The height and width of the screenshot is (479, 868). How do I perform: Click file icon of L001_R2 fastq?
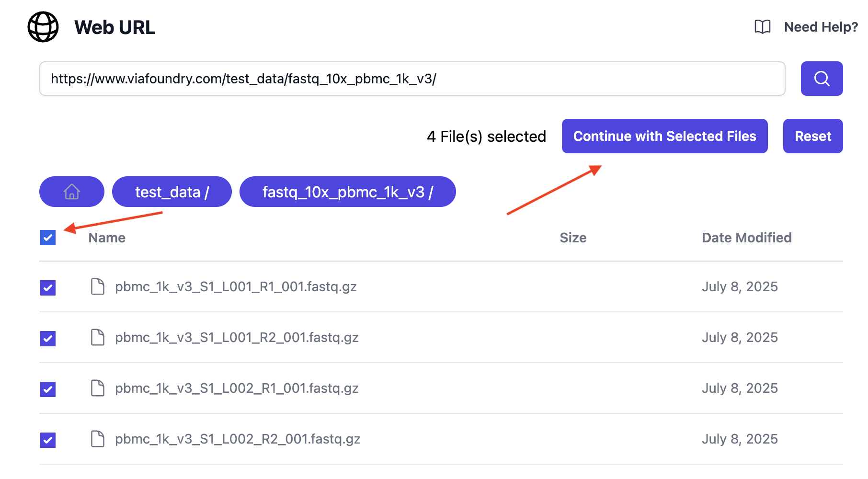point(98,337)
